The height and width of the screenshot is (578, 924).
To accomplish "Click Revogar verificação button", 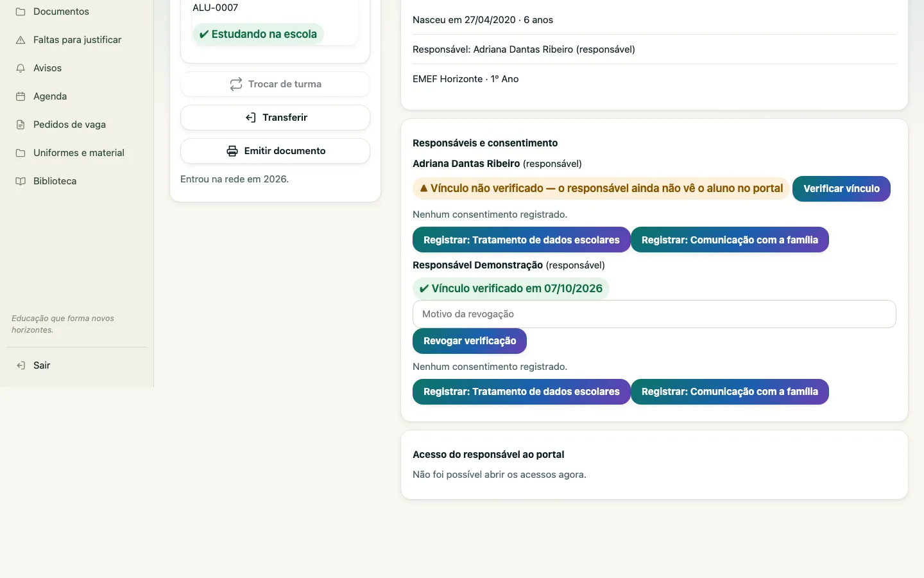I will click(469, 341).
